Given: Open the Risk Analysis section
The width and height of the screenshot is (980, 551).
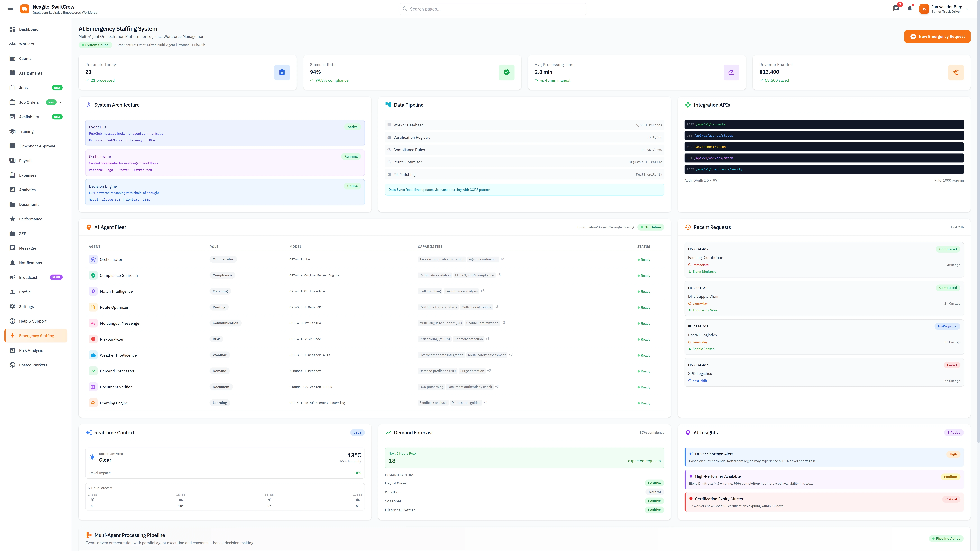Looking at the screenshot, I should pyautogui.click(x=12, y=350).
